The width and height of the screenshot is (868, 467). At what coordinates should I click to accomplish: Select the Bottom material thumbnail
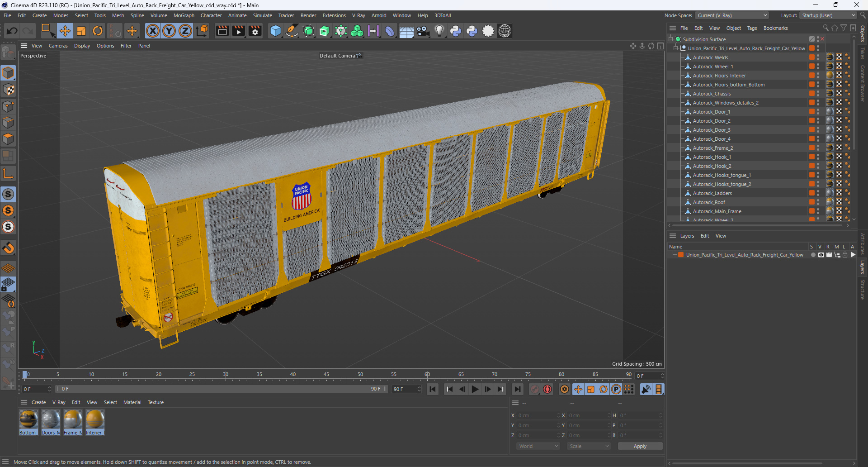(28, 419)
